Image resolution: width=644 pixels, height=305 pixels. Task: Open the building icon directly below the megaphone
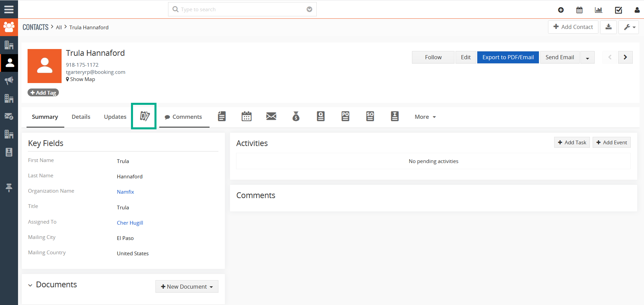tap(9, 98)
